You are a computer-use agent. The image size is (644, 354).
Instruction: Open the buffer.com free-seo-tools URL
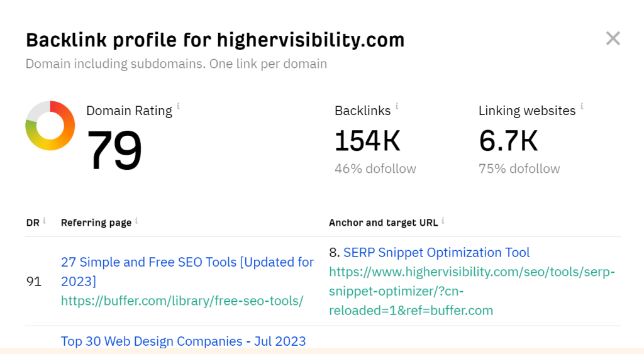coord(182,301)
